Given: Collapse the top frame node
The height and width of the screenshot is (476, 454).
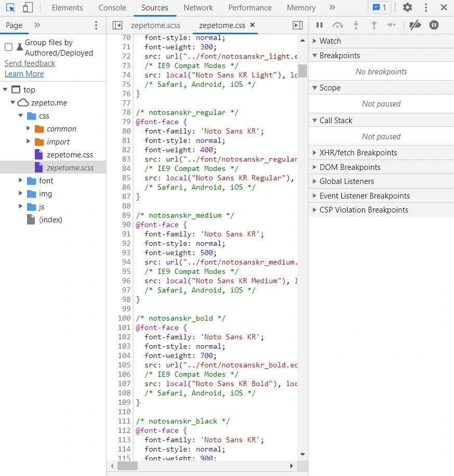Looking at the screenshot, I should [x=5, y=89].
